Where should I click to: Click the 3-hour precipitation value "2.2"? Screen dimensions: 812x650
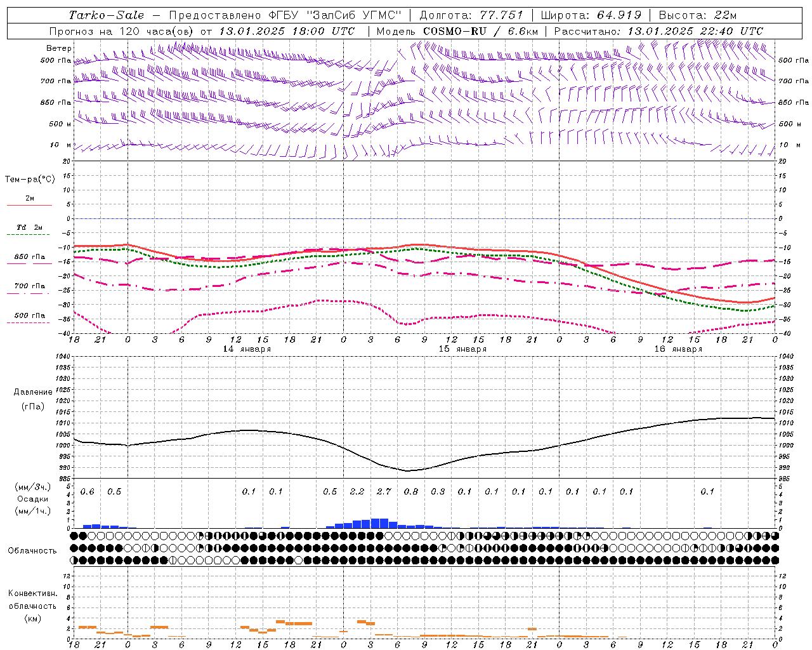[357, 491]
